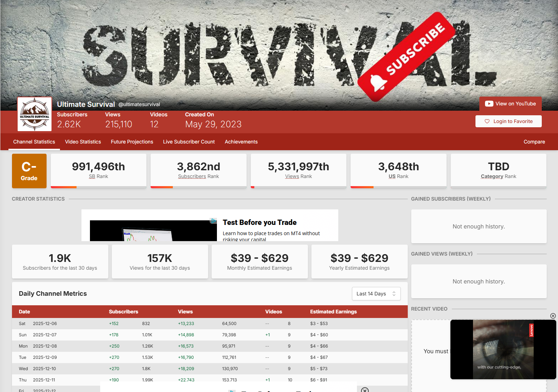
Task: Click the bell icon on Subscribe banner
Action: pyautogui.click(x=378, y=83)
